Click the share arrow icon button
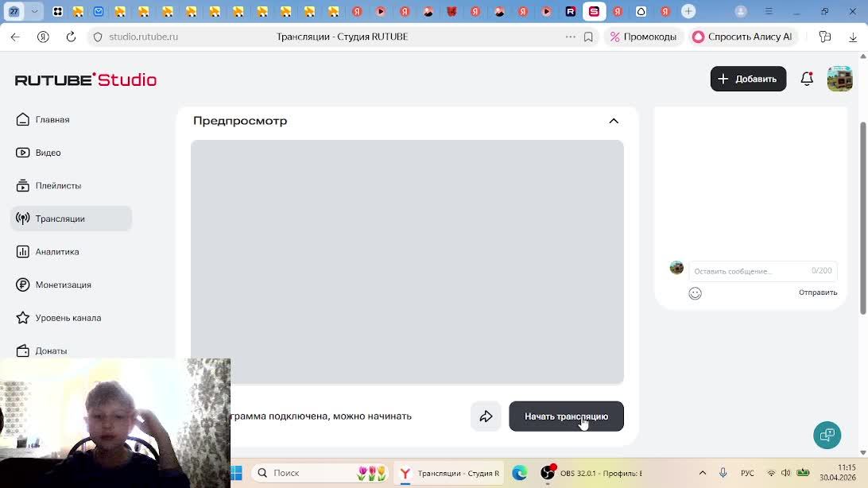The width and height of the screenshot is (868, 488). point(486,416)
